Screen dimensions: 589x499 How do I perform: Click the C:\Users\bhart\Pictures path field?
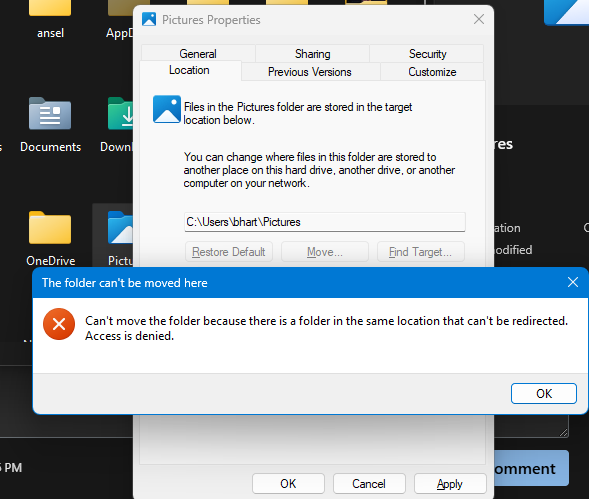[325, 222]
